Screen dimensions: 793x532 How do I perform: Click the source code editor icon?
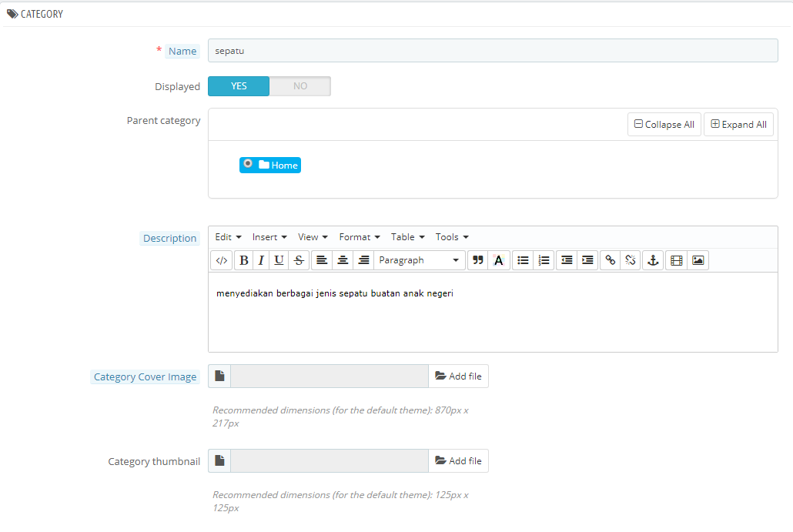[x=221, y=260]
